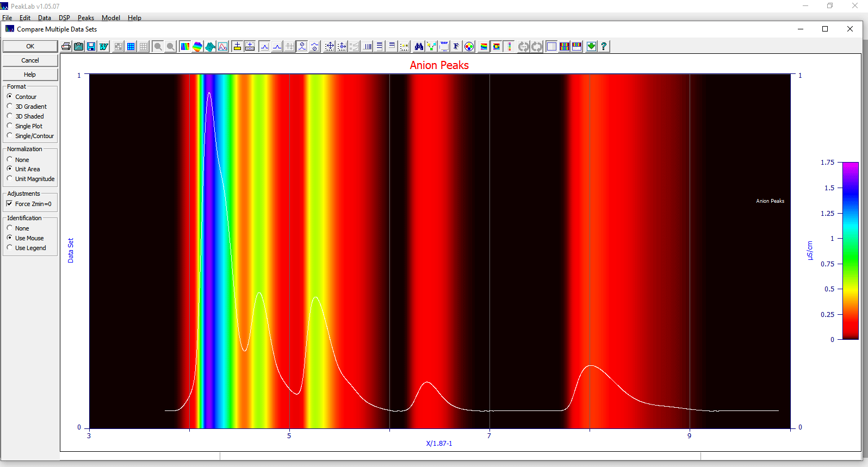Viewport: 868px width, 467px height.
Task: Select the teal 3D shaded surface icon
Action: [210, 46]
